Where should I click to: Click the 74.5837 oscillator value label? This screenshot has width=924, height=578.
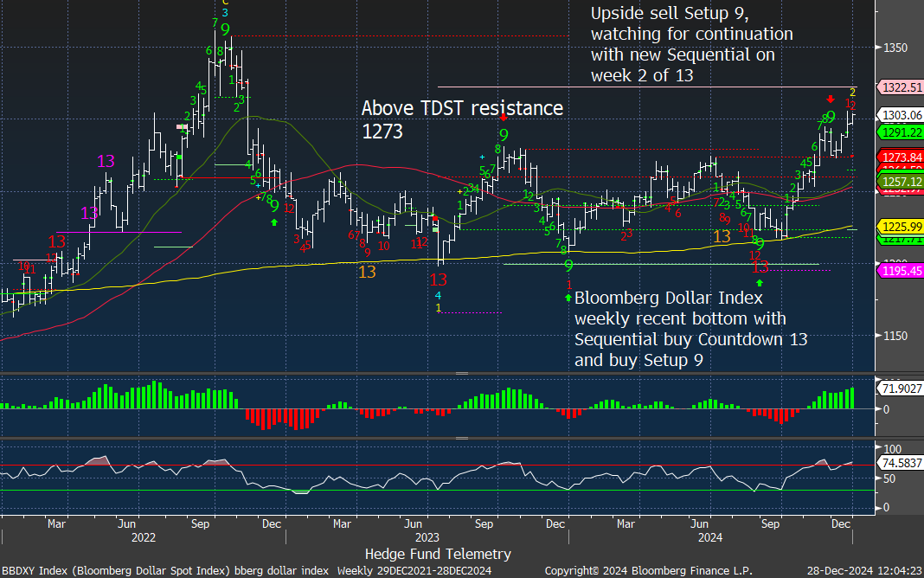click(x=901, y=463)
